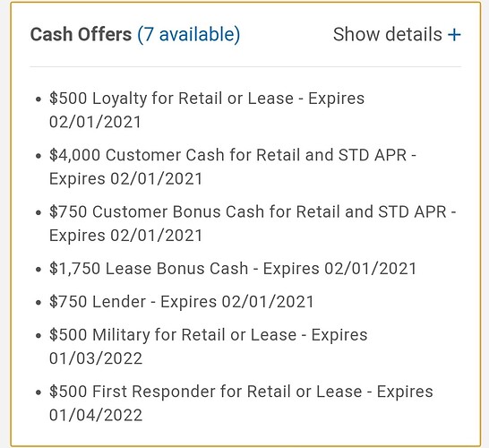Choose the $500 First Responder offer
This screenshot has height=448, width=489.
[241, 403]
